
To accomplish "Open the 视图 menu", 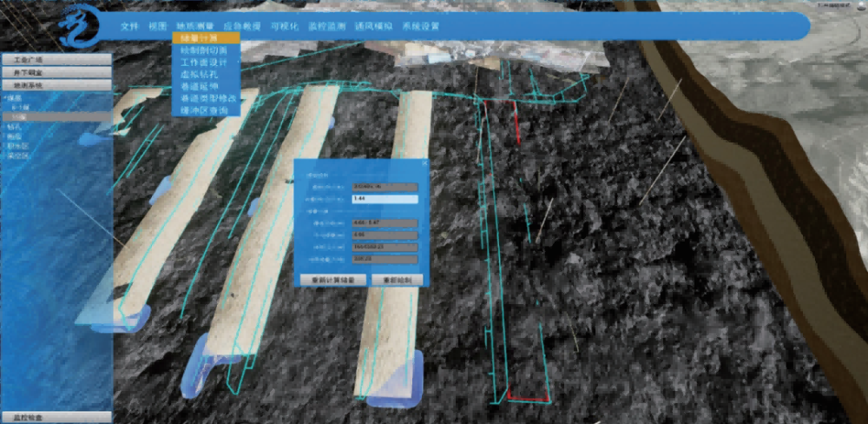I will click(157, 26).
